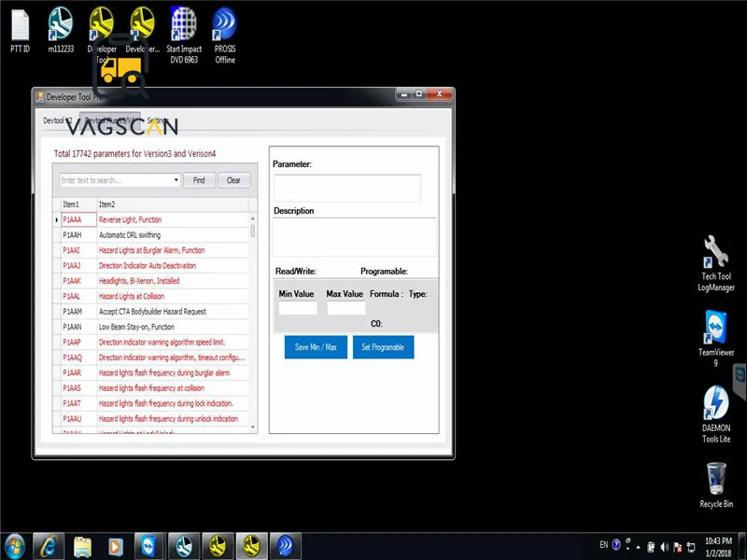Viewport: 747px width, 560px height.
Task: Open Windows Media Player from taskbar
Action: 115,546
